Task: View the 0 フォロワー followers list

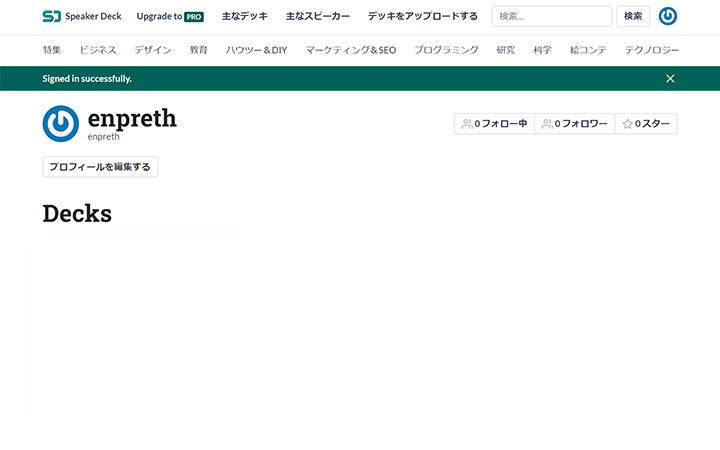Action: 574,124
